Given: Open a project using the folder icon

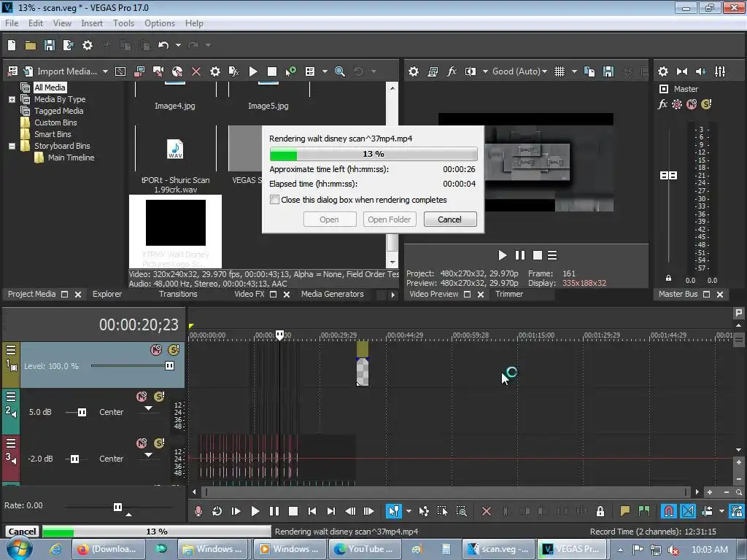Looking at the screenshot, I should pos(31,45).
